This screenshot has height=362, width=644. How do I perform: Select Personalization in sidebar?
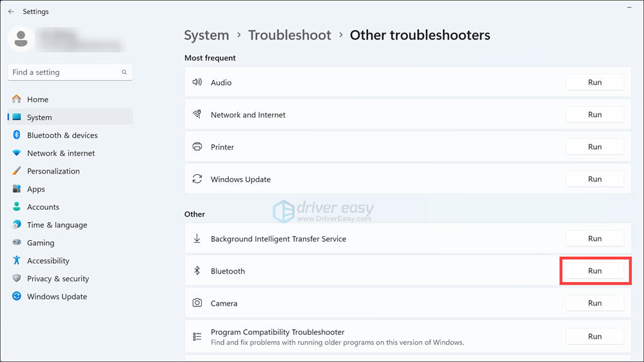coord(53,171)
